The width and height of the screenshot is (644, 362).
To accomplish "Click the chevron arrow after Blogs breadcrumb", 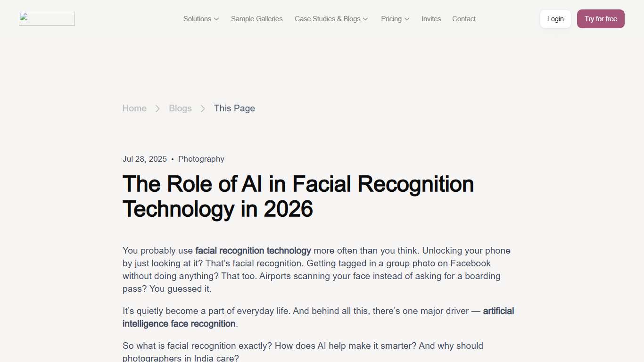I will (203, 108).
